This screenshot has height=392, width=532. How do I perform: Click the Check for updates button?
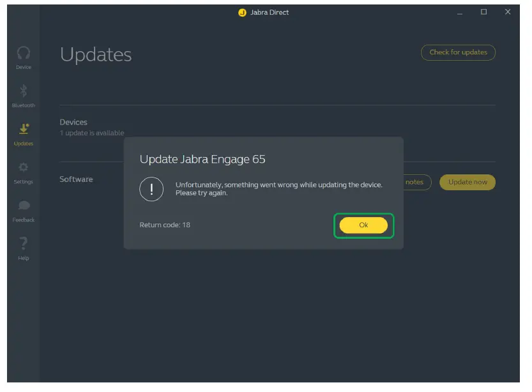[x=458, y=52]
